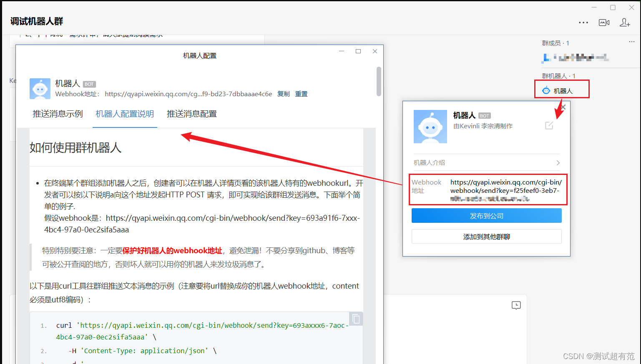Image resolution: width=641 pixels, height=364 pixels.
Task: Select the 机器人 entry under 群机器人
Action: 562,90
